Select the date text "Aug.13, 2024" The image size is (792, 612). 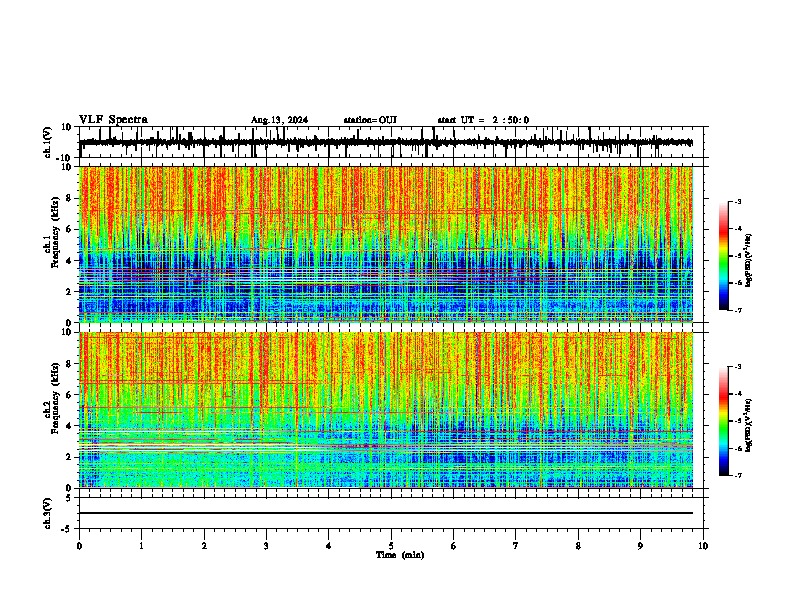coord(279,120)
